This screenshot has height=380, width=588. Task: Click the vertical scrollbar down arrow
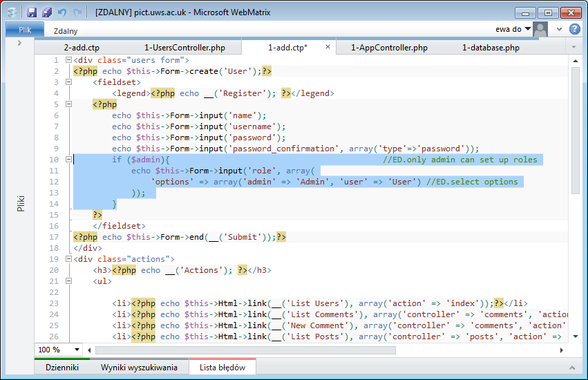click(576, 336)
